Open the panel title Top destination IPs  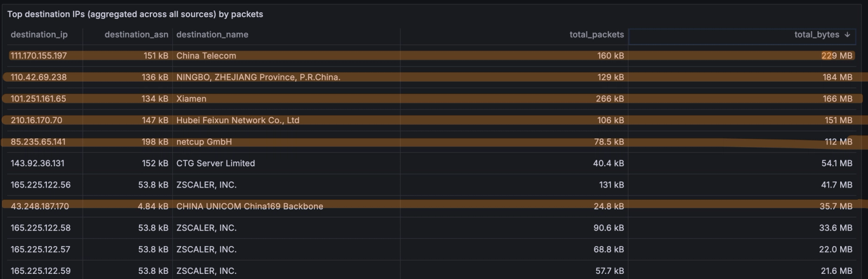pos(135,14)
